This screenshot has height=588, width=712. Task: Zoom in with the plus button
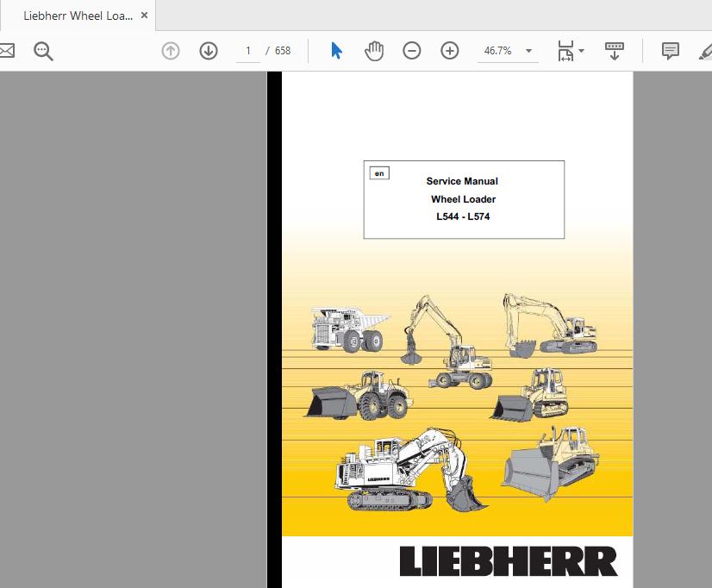(450, 50)
